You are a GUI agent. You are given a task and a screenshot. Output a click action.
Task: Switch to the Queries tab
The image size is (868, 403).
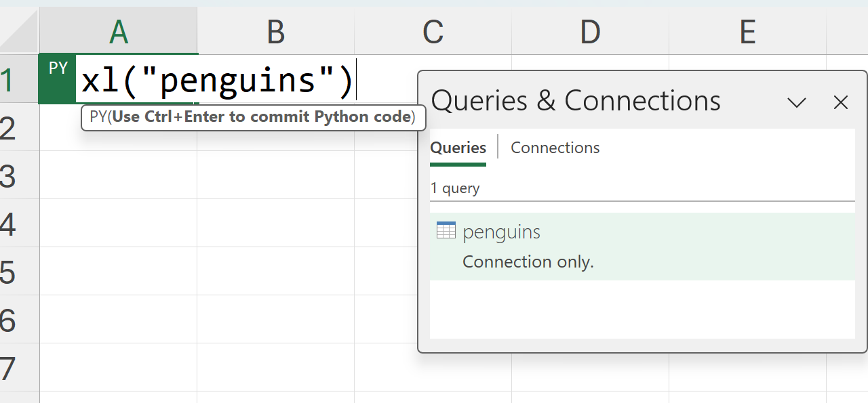tap(458, 148)
